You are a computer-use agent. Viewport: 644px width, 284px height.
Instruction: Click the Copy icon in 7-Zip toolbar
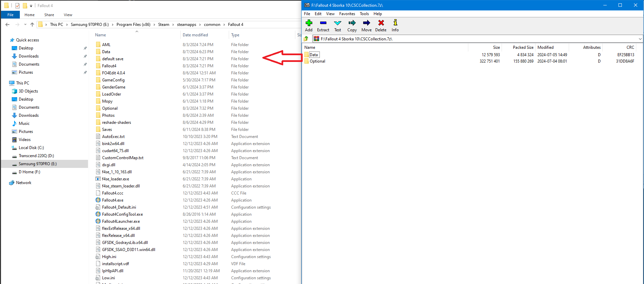(x=352, y=26)
